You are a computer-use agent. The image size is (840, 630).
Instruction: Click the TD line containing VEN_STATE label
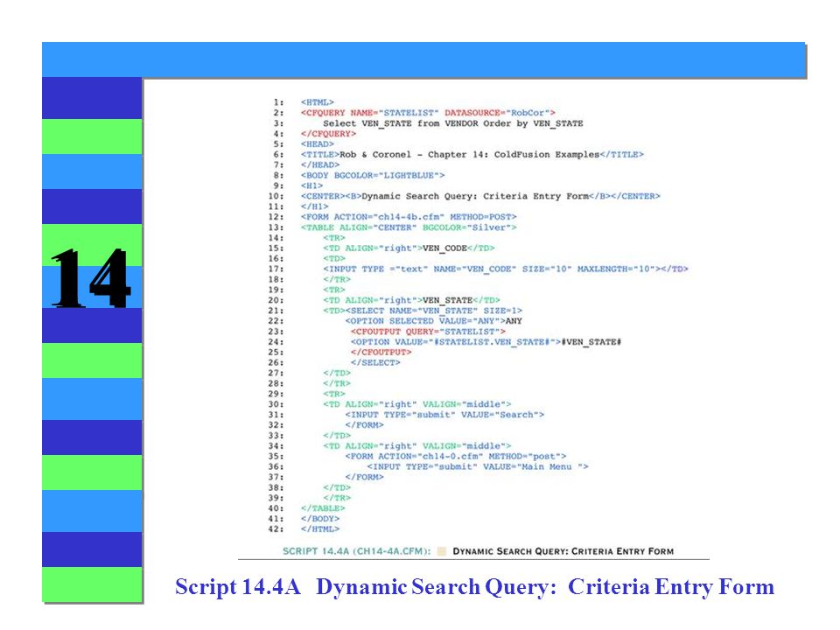pyautogui.click(x=411, y=300)
